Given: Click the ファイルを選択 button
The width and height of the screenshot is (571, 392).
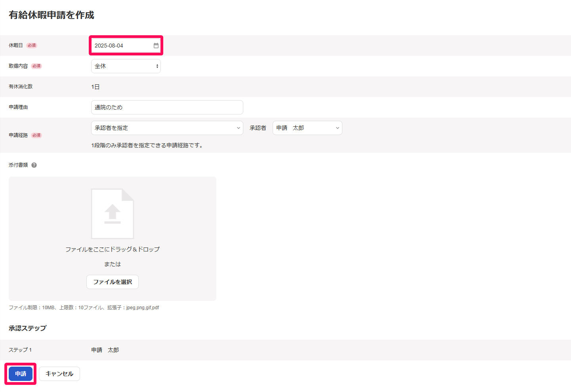Looking at the screenshot, I should pyautogui.click(x=113, y=282).
